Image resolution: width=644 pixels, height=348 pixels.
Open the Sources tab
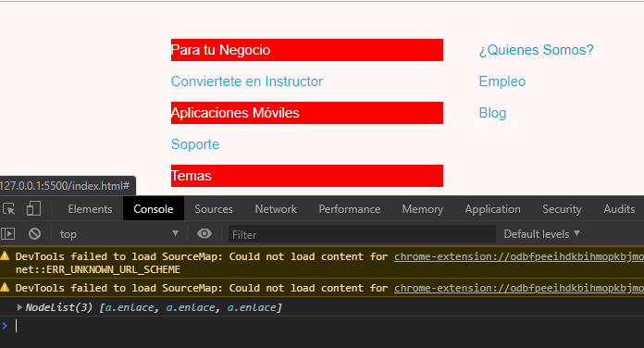(x=214, y=209)
